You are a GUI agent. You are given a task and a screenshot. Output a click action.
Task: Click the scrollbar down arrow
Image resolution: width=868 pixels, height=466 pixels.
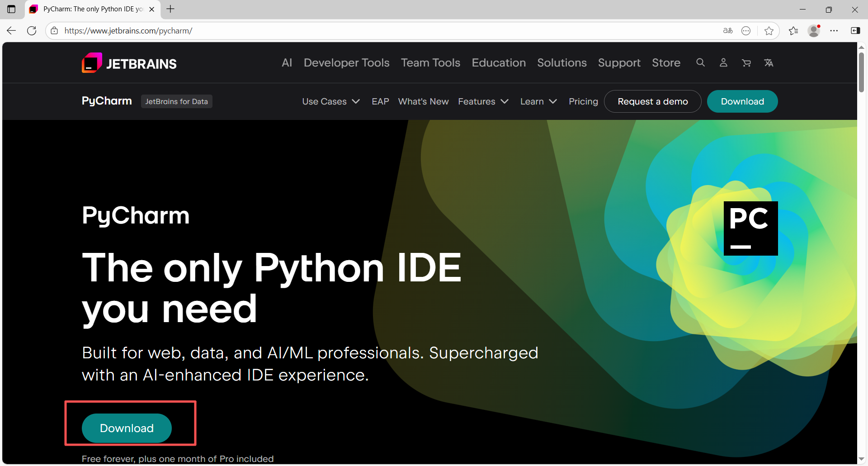(861, 459)
